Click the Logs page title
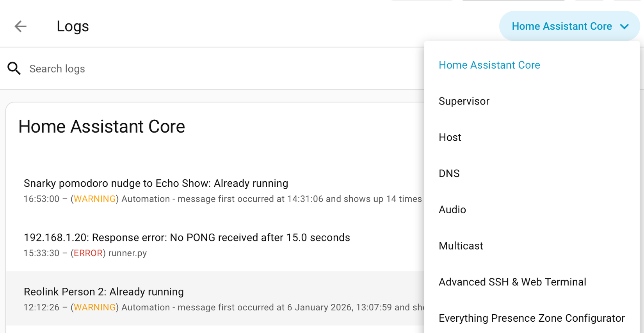This screenshot has height=333, width=644. [73, 27]
